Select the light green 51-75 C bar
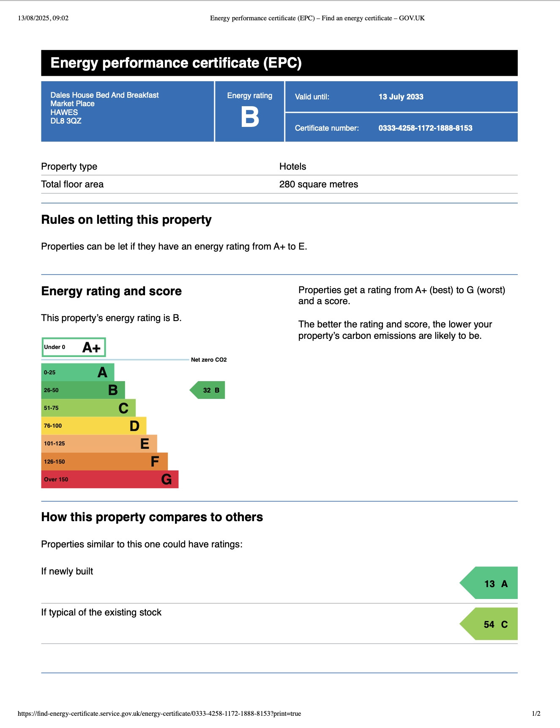Viewport: 560px width, 728px height. 88,408
